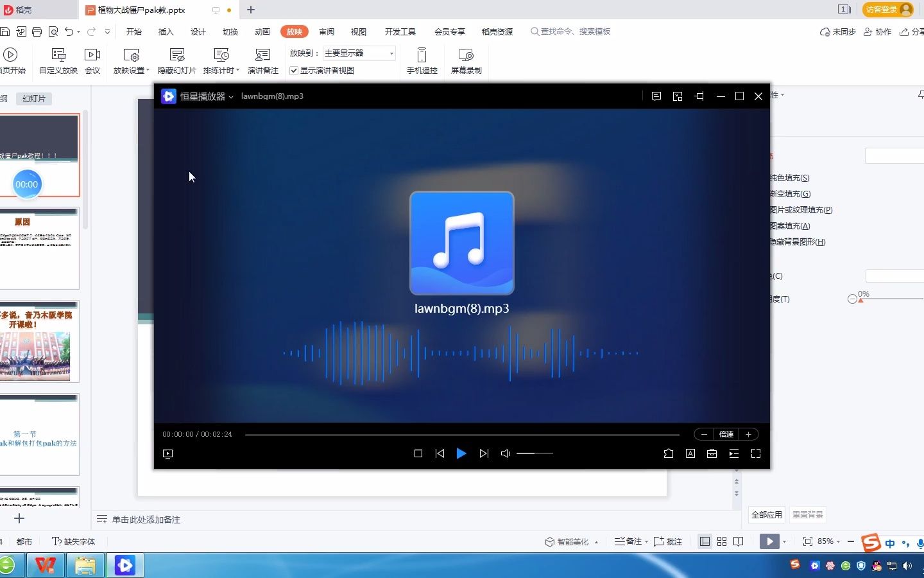
Task: Click 智能美化 in the status bar
Action: [x=570, y=541]
